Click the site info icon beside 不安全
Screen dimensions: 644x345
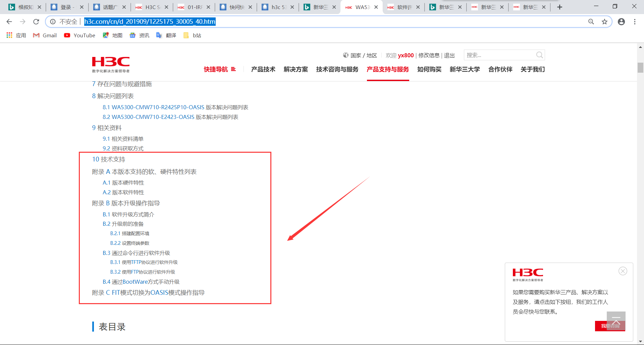[x=53, y=22]
